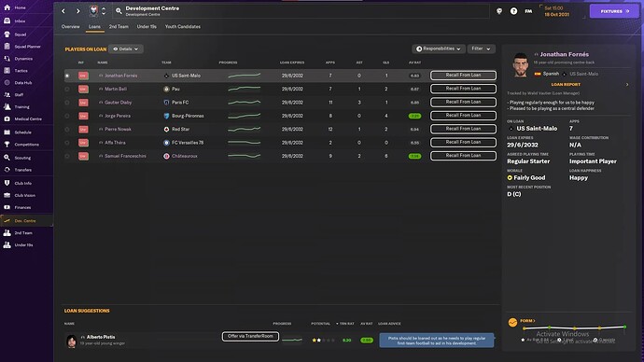
Task: Select Affa Thêra row radio button
Action: [67, 143]
